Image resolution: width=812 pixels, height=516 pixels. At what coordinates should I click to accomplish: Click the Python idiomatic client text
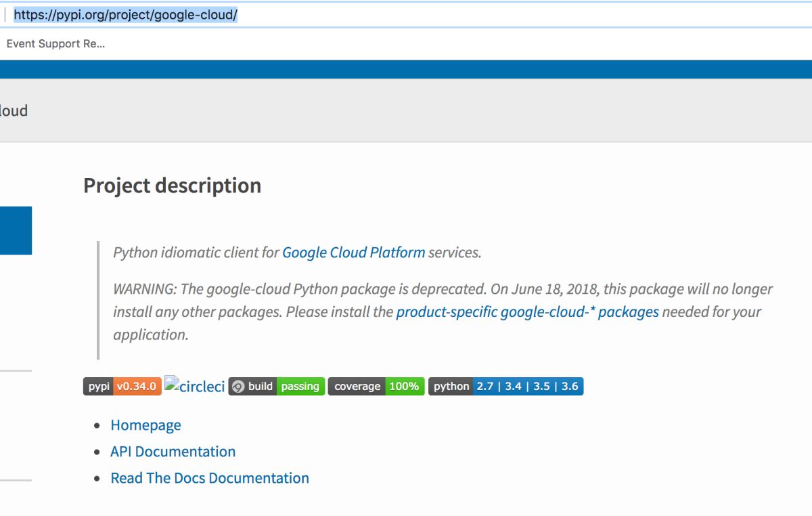tap(297, 253)
